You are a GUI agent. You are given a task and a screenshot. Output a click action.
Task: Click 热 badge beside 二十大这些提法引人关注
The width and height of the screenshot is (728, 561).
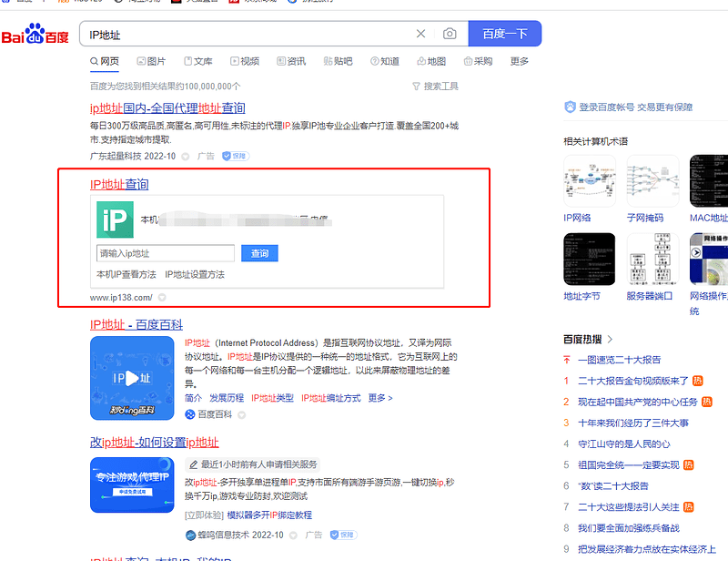coord(689,507)
